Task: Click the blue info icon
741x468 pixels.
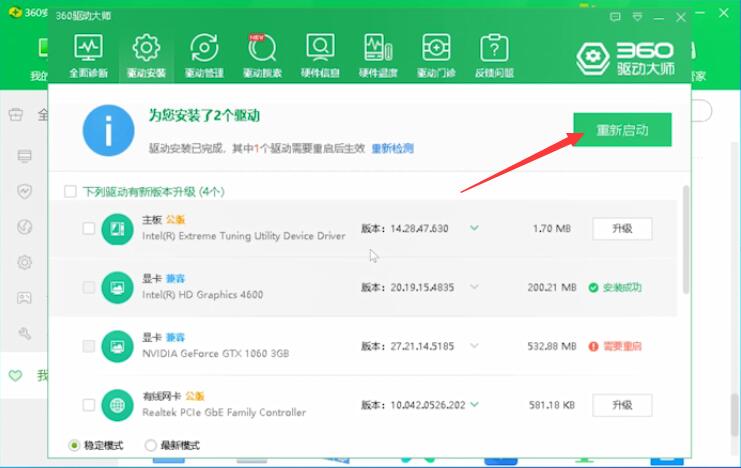Action: (108, 130)
